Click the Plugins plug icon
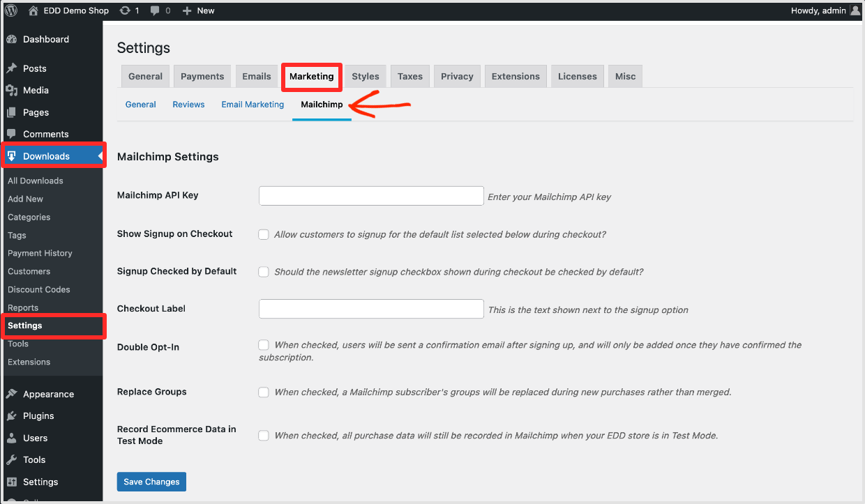865x504 pixels. [12, 415]
